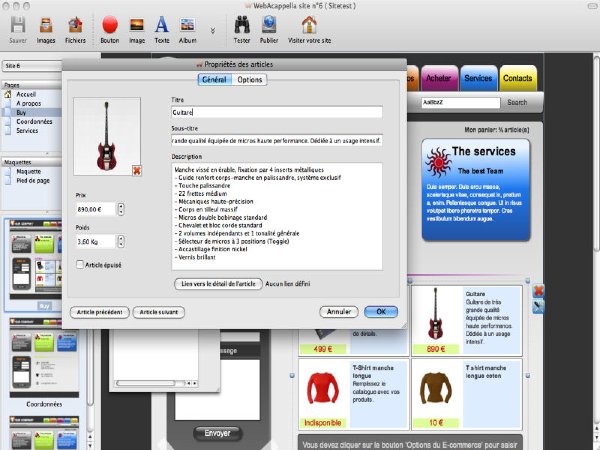Select the A propos page
This screenshot has height=450, width=600.
[28, 103]
